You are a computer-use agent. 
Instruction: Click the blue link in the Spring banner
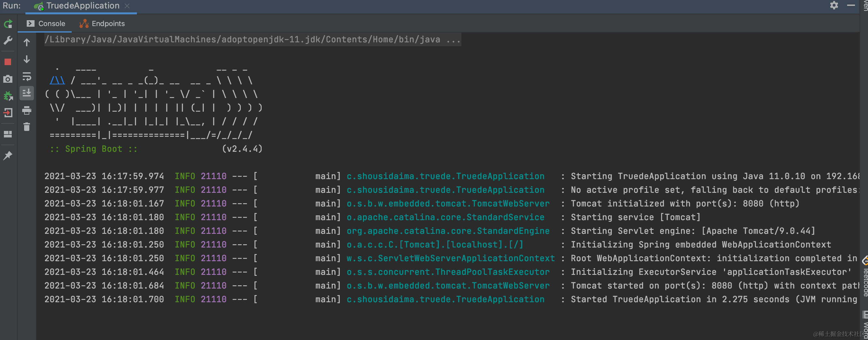pyautogui.click(x=57, y=80)
